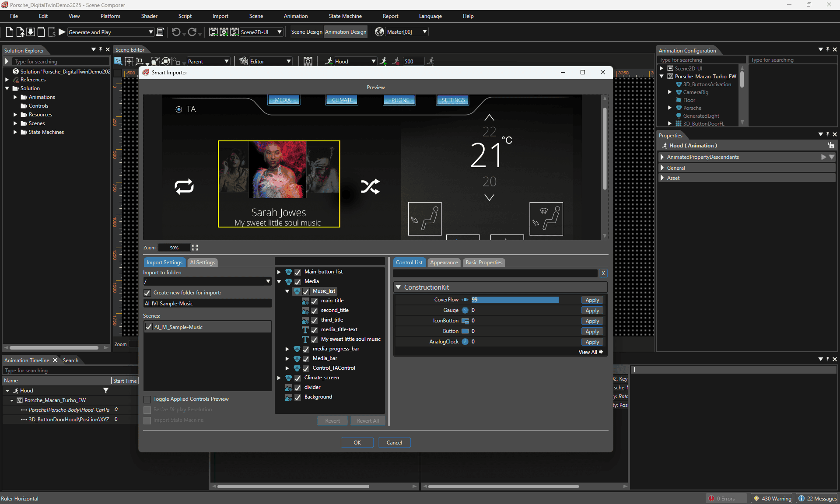Click the add 2D scene icon
This screenshot has width=840, height=504.
click(213, 32)
